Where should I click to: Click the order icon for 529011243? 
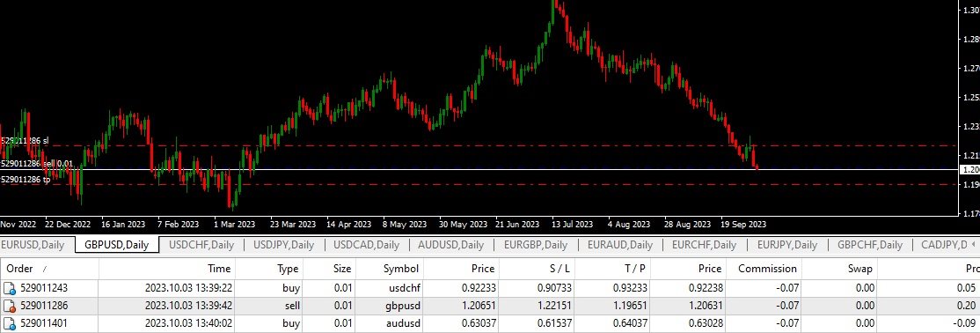(10, 289)
